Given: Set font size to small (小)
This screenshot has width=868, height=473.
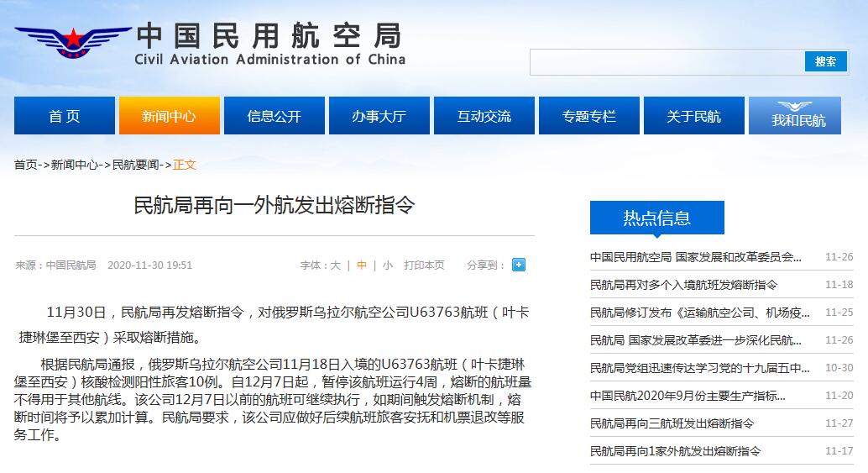Looking at the screenshot, I should tap(387, 265).
